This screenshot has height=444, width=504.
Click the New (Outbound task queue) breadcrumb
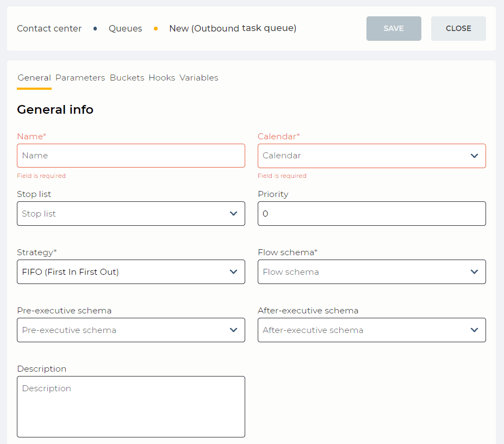click(x=233, y=28)
